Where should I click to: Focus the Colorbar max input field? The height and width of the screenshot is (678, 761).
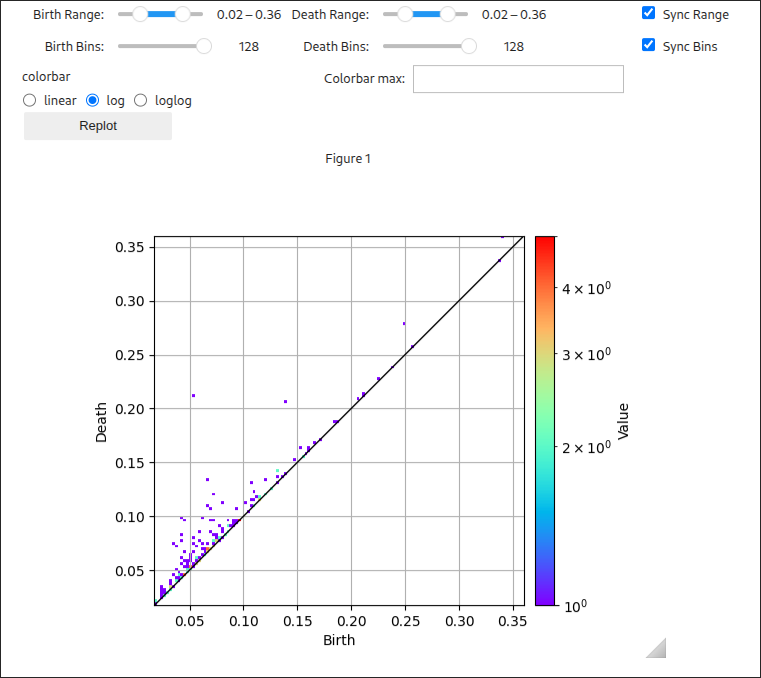click(518, 79)
